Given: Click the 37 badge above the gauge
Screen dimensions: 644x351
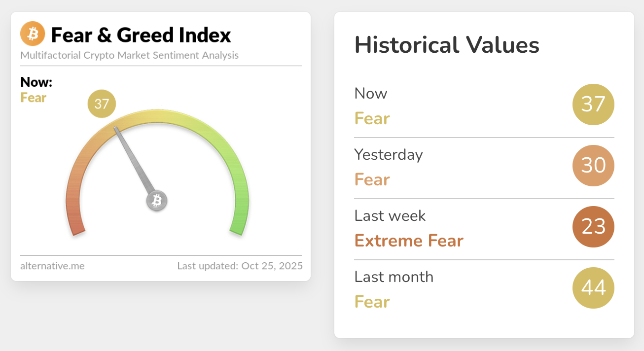Looking at the screenshot, I should 102,104.
